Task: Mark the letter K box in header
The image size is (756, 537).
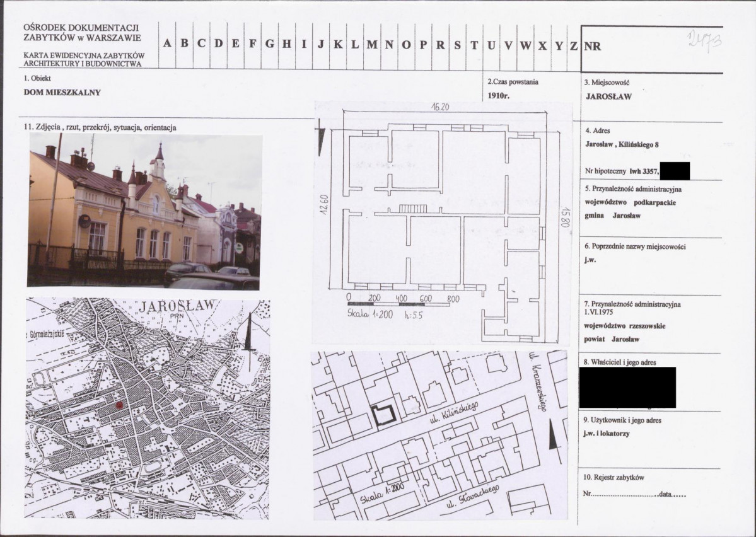Action: [338, 44]
